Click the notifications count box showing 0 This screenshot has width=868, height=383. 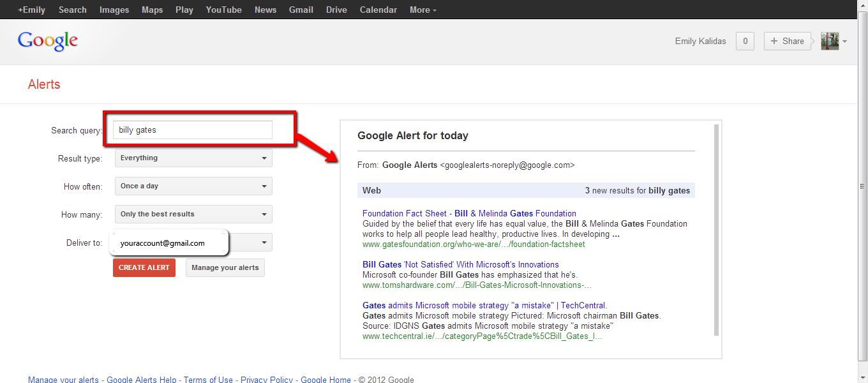click(745, 41)
